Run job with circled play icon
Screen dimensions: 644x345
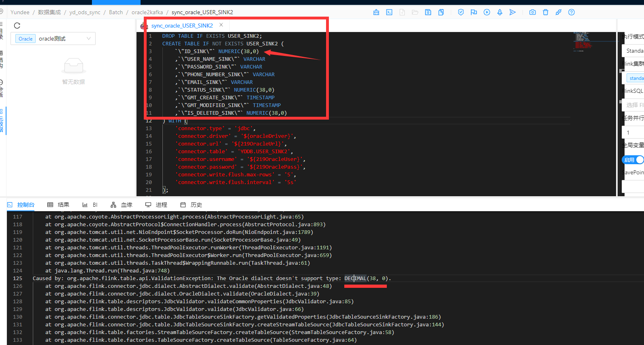click(x=487, y=12)
